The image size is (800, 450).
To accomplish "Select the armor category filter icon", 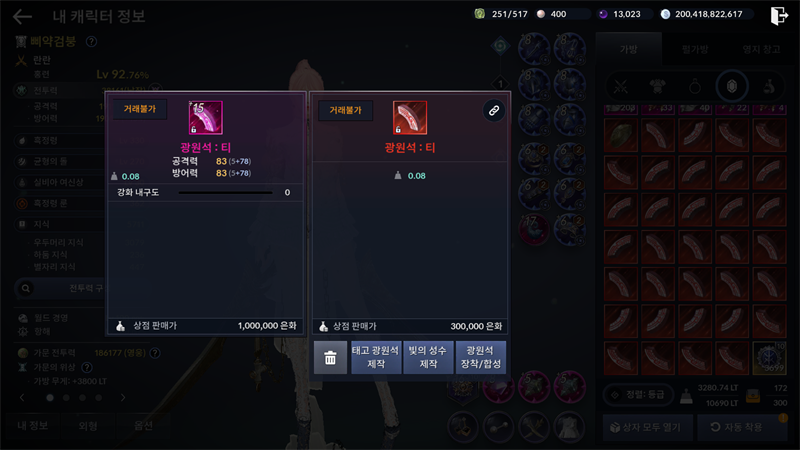I will [x=658, y=87].
